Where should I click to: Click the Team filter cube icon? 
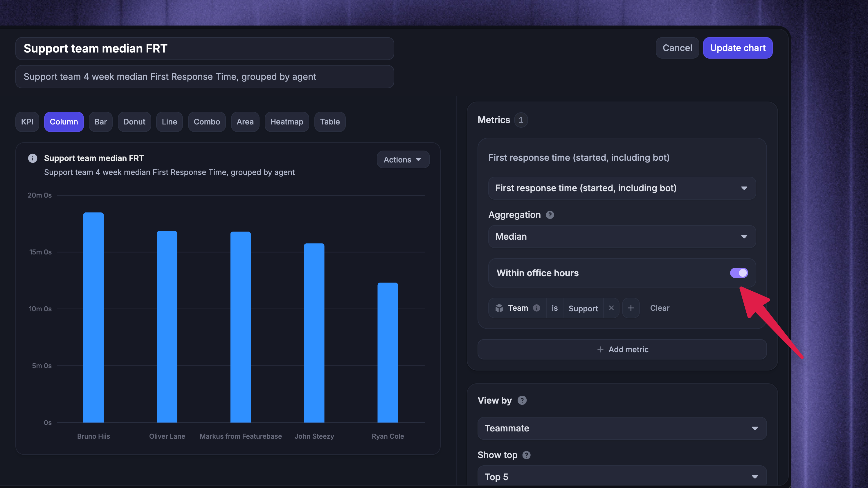pos(499,308)
